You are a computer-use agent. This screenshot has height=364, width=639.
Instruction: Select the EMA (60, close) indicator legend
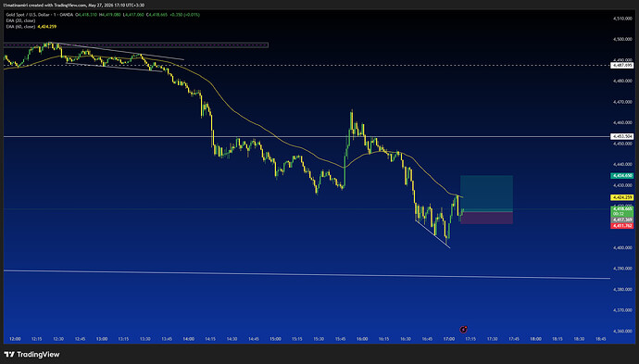click(20, 27)
